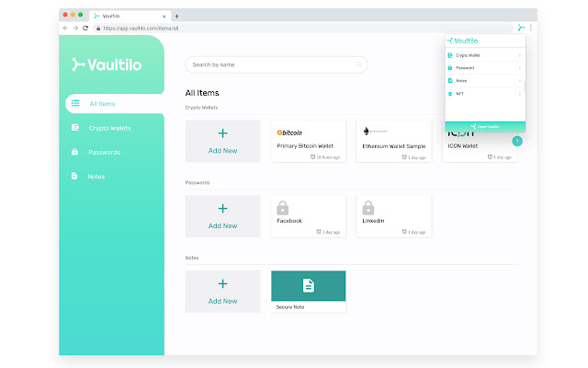Open the Facebook password card
This screenshot has height=368, width=588.
309,216
